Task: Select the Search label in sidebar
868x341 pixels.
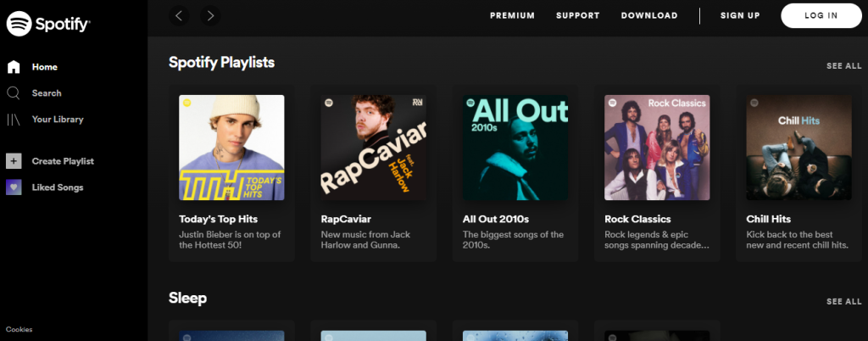Action: [47, 93]
